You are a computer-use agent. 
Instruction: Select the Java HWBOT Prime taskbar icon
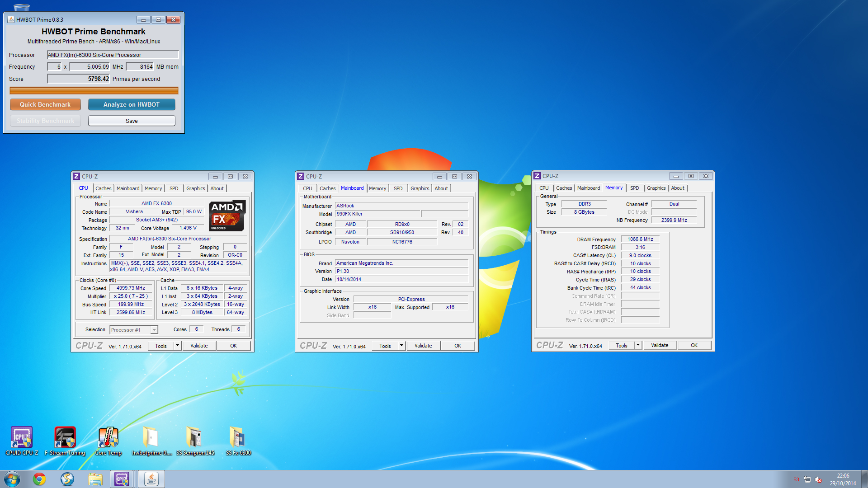tap(151, 479)
